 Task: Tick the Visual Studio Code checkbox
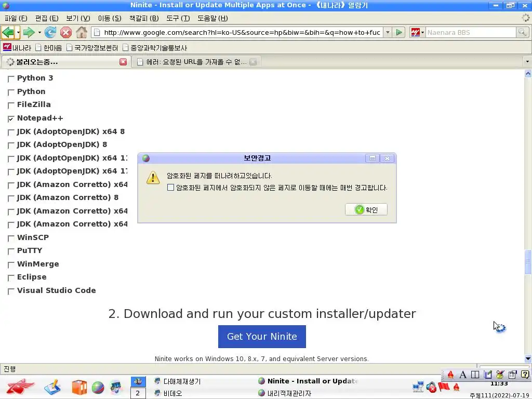(11, 291)
